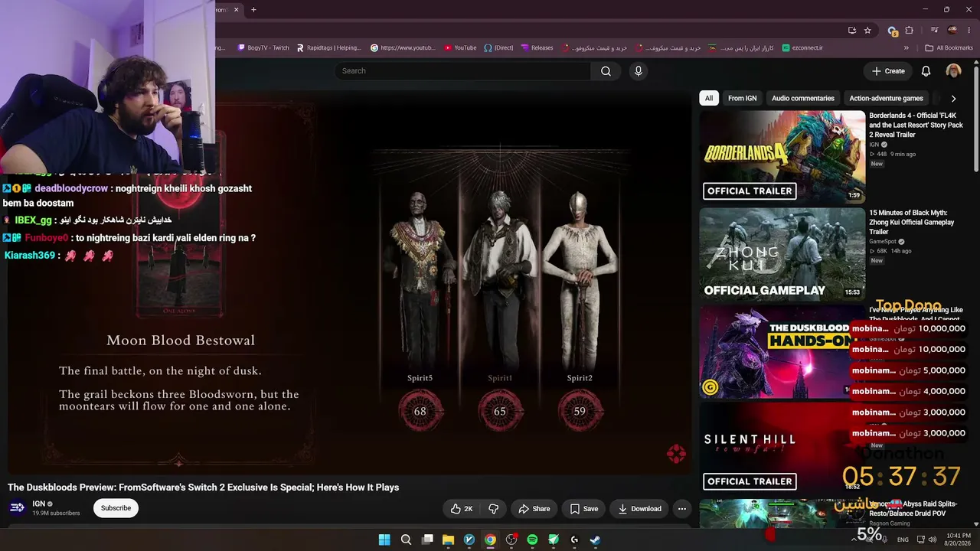Open Chrome three-dot menu
The height and width of the screenshot is (551, 980).
point(969,31)
